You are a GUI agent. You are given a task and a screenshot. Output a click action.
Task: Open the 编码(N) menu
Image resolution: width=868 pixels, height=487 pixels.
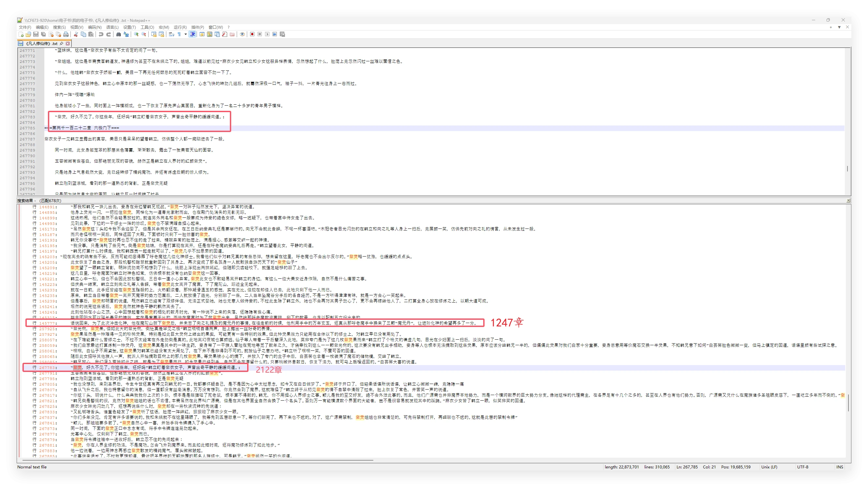pyautogui.click(x=95, y=27)
